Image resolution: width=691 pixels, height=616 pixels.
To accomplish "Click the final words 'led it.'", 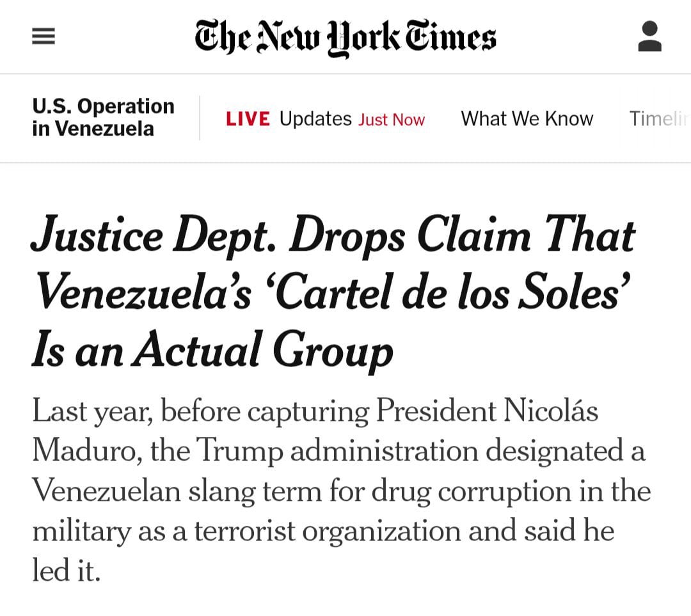I will (x=67, y=571).
